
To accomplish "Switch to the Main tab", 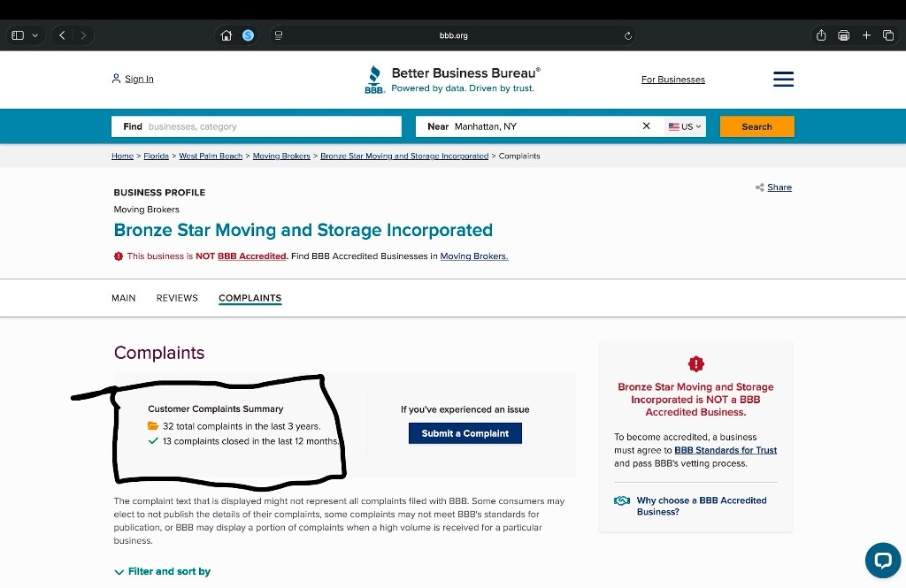I will coord(124,298).
